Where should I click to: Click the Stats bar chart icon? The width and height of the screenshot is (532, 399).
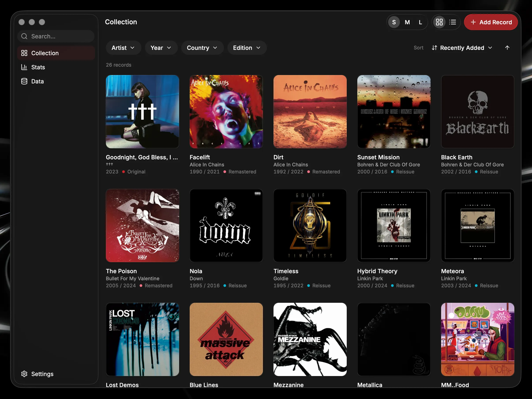[24, 67]
